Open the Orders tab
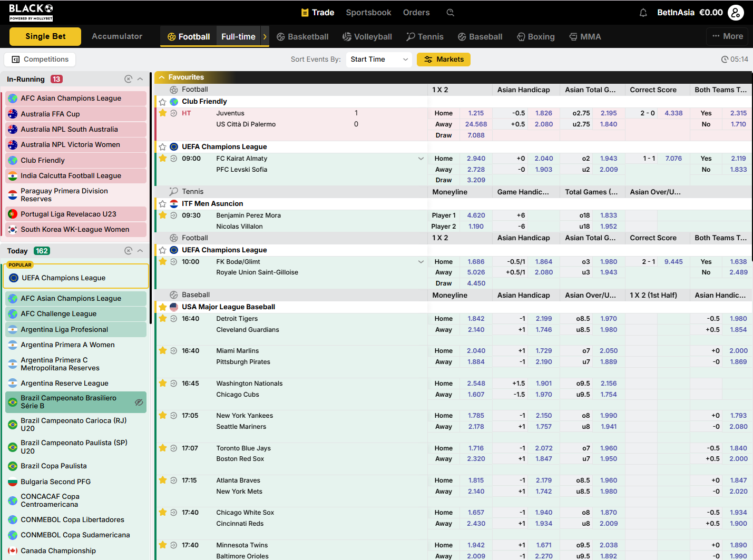753x560 pixels. tap(416, 13)
